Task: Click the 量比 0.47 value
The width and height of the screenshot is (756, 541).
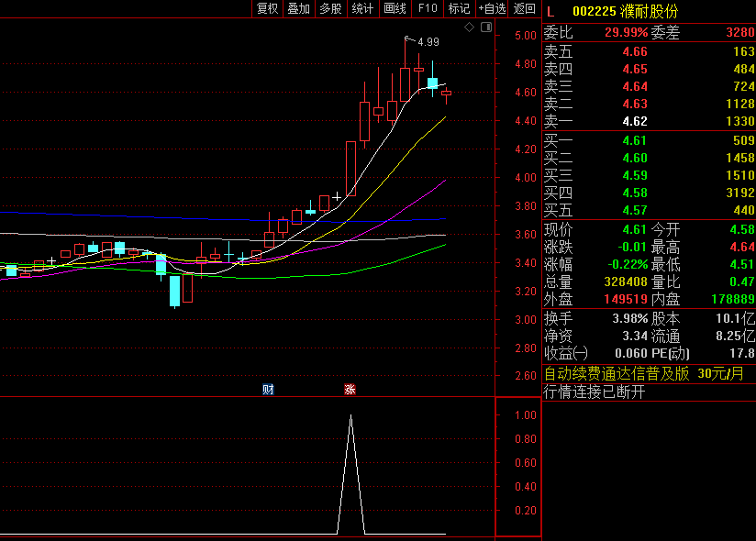Action: coord(742,282)
